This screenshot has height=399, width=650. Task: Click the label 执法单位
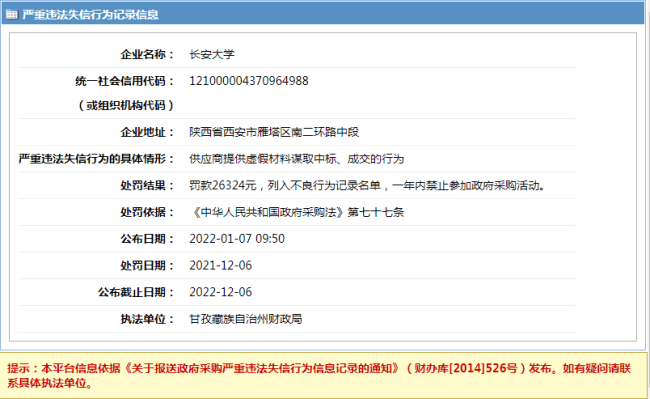[x=147, y=319]
